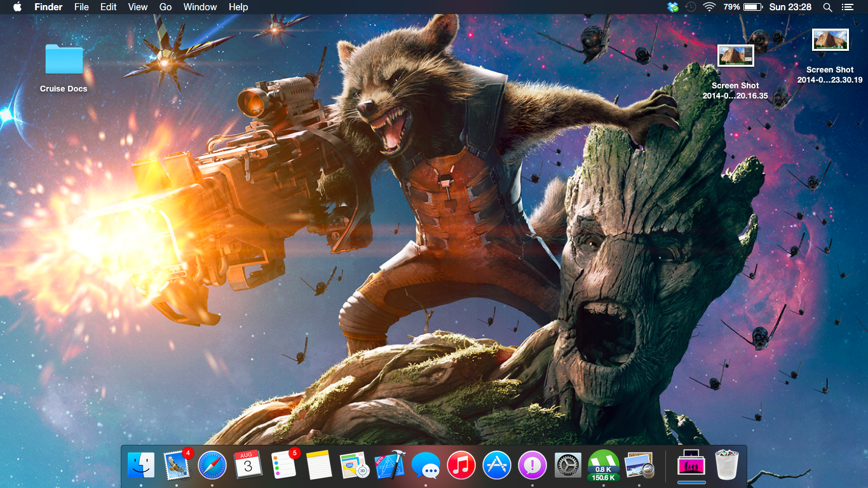This screenshot has width=868, height=488.
Task: Open the Go menu
Action: pos(166,7)
